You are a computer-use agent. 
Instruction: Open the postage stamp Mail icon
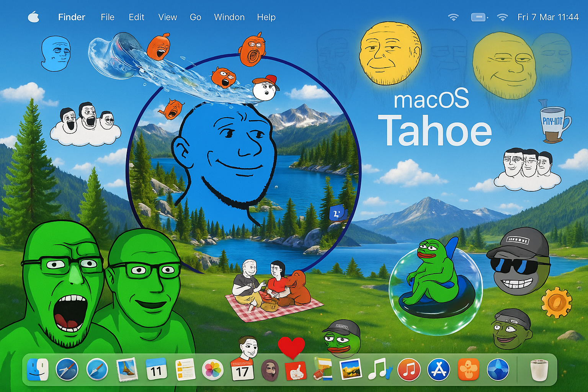(127, 370)
